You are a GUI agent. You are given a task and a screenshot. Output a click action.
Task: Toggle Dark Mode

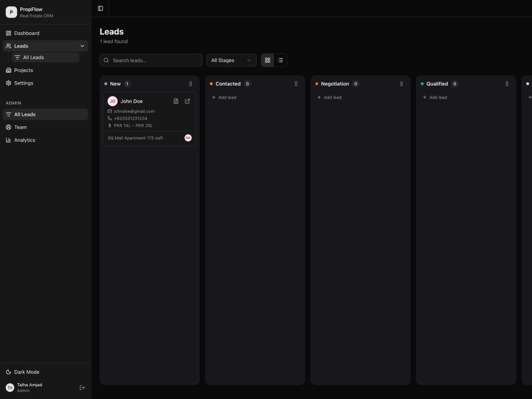pos(45,372)
